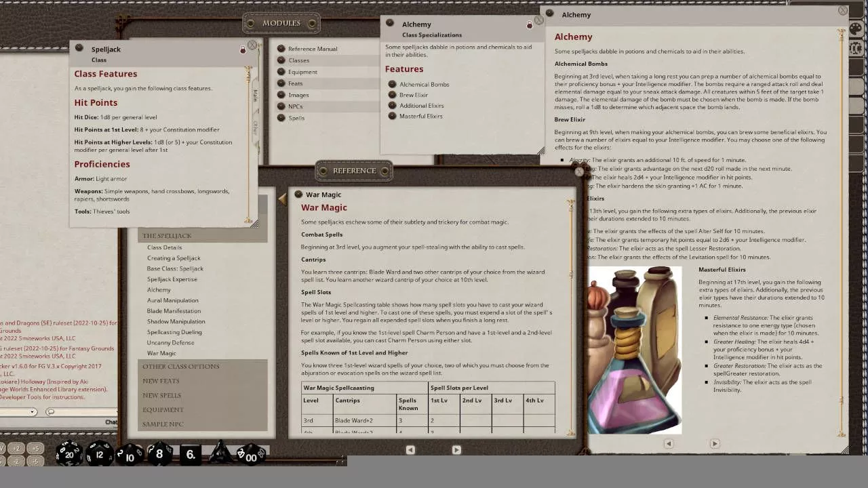Click the Spelljack class window link icon
Image resolution: width=868 pixels, height=488 pixels.
(x=79, y=48)
